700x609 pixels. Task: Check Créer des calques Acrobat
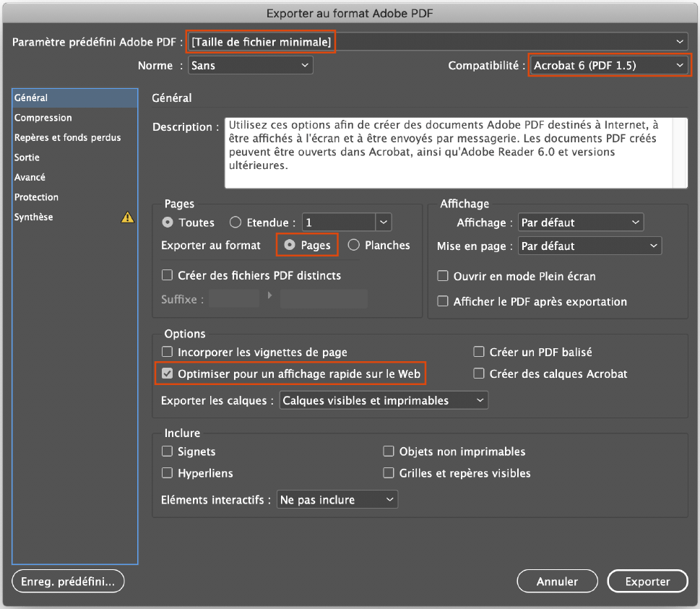478,373
